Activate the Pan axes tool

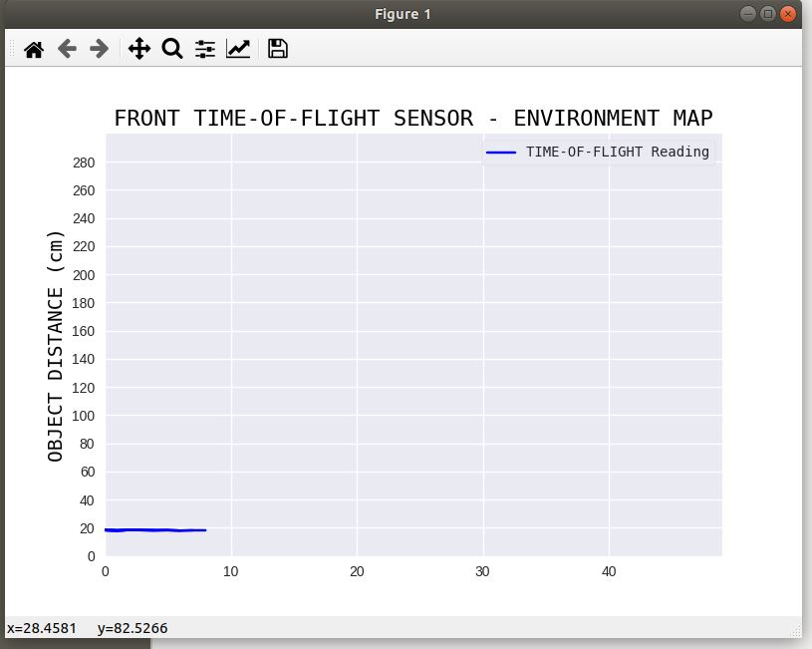[139, 49]
